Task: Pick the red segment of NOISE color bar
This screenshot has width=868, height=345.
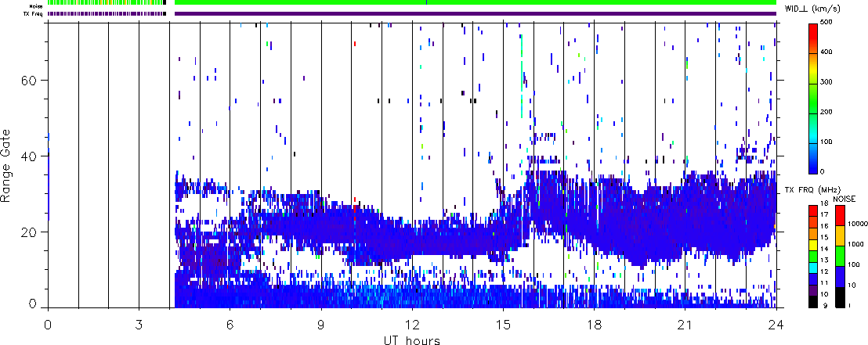Action: pyautogui.click(x=840, y=216)
